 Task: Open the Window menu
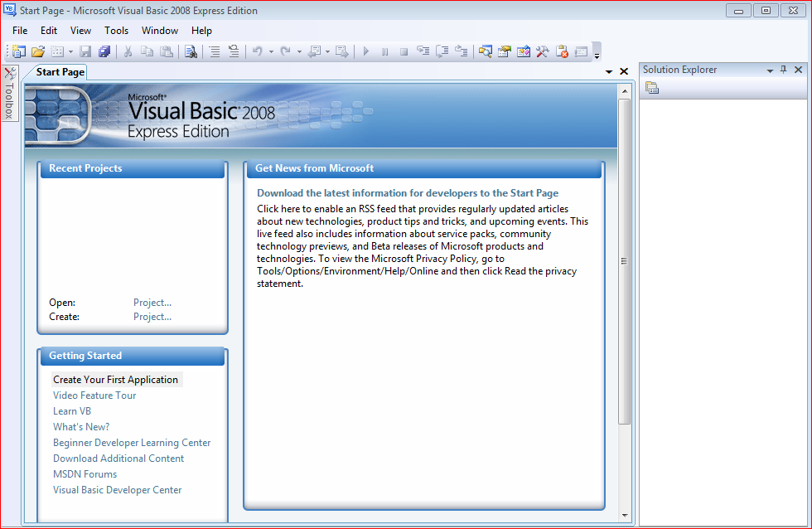160,31
